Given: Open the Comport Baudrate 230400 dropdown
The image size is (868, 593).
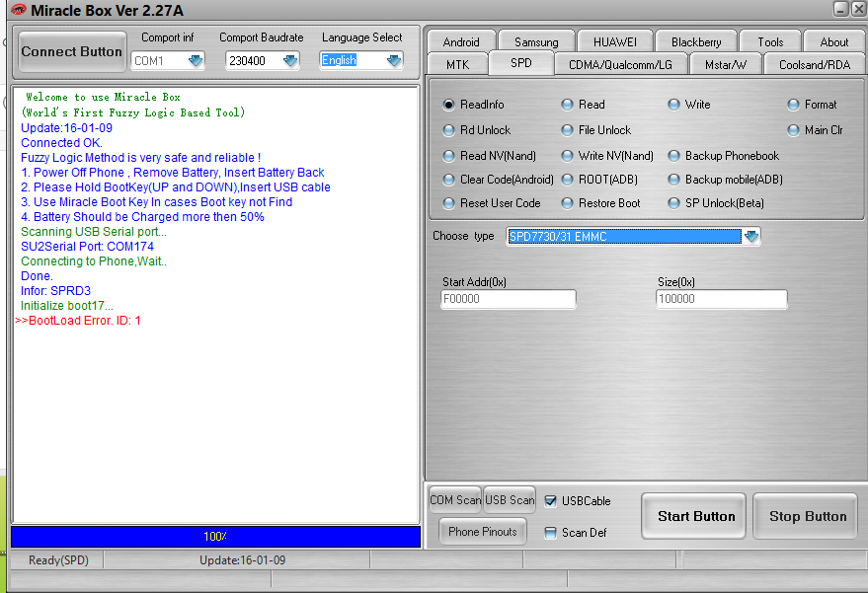Looking at the screenshot, I should (290, 60).
